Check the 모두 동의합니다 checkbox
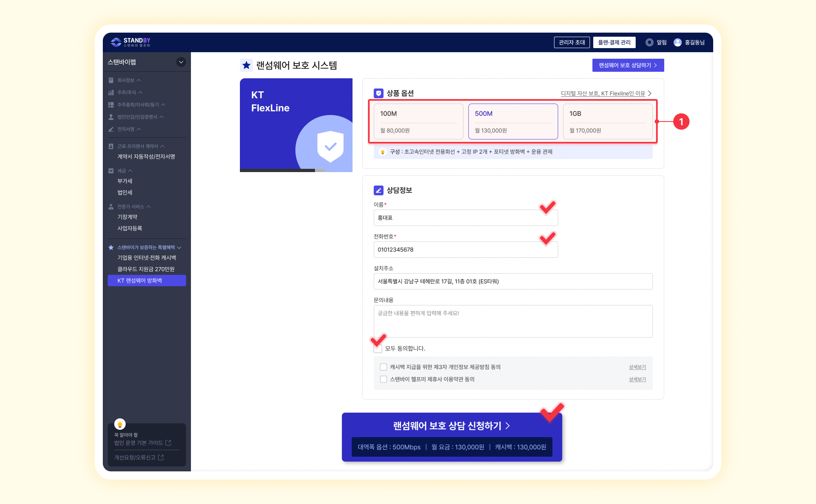 (x=378, y=349)
